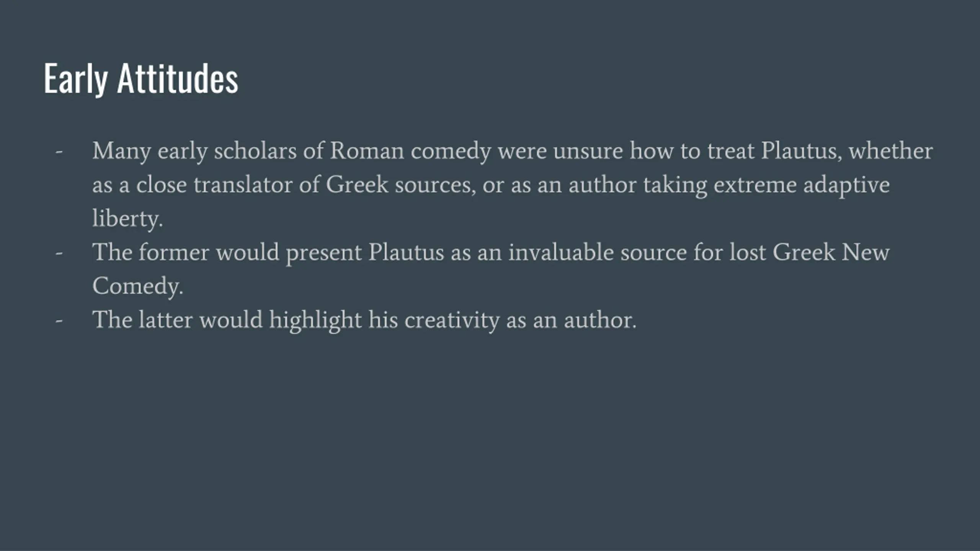This screenshot has height=551, width=980.
Task: Click the 'Early Attitudes' slide title
Action: tap(141, 79)
